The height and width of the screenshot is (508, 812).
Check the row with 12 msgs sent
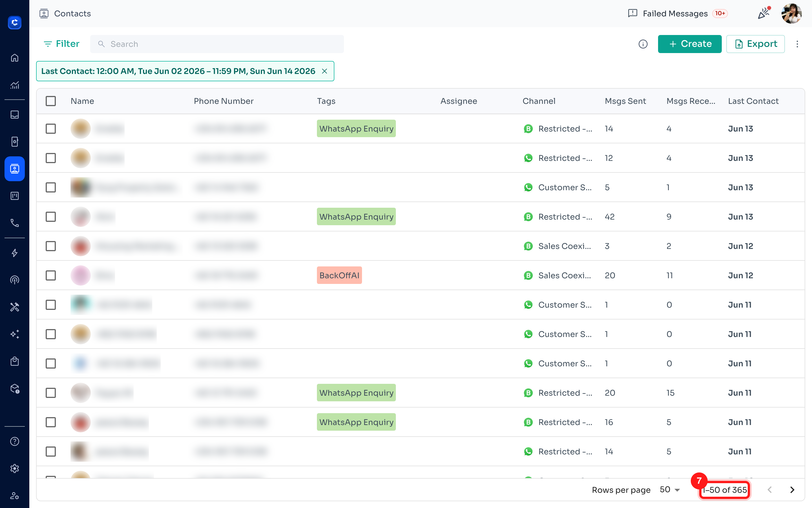point(51,158)
